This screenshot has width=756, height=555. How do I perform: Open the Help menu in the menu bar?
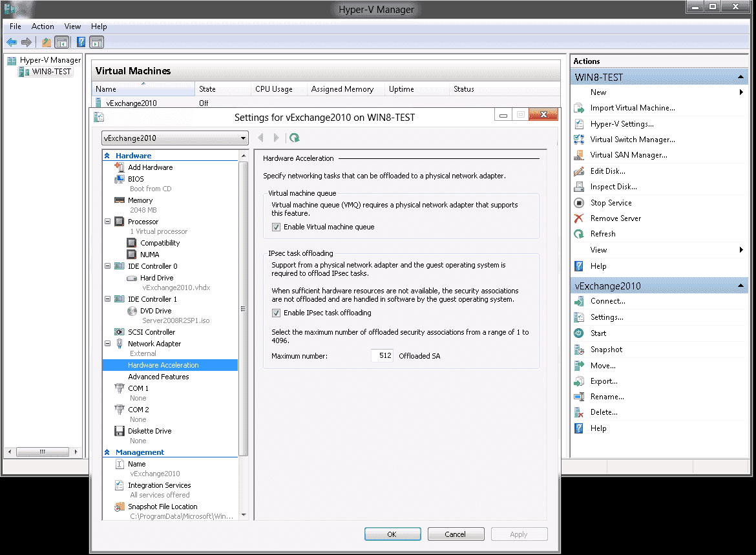[x=99, y=26]
